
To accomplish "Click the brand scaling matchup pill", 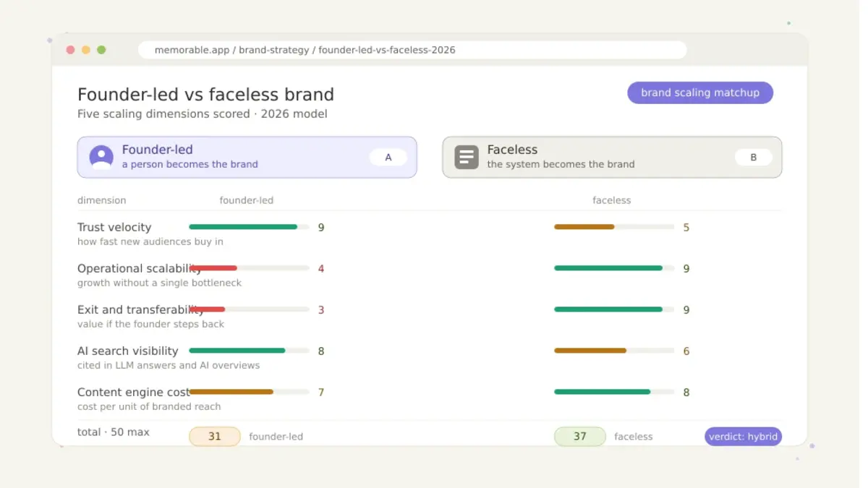I will (700, 93).
